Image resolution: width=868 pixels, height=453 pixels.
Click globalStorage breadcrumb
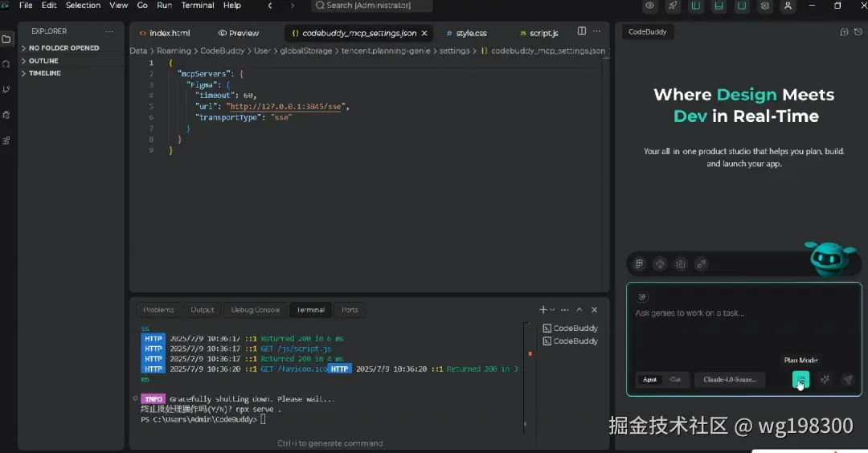point(306,51)
